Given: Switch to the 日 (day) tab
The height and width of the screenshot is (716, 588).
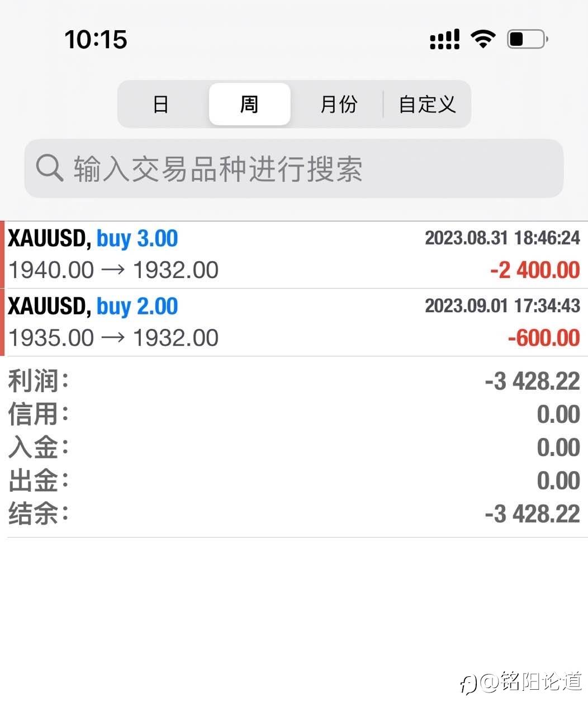Looking at the screenshot, I should coord(161,104).
